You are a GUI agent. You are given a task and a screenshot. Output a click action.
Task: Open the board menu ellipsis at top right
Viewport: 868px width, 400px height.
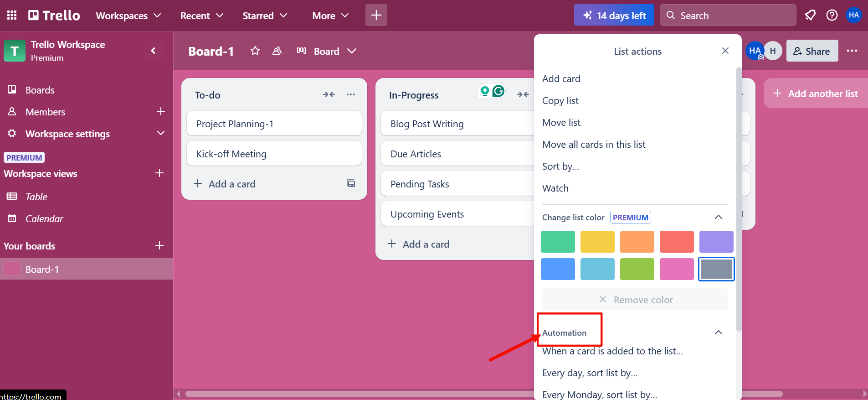[x=852, y=51]
